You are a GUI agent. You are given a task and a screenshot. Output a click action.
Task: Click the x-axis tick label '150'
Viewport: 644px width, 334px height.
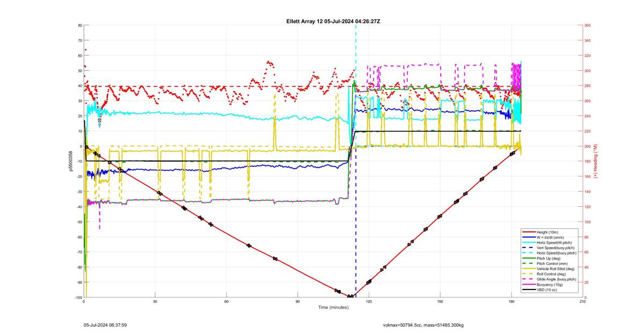(440, 302)
